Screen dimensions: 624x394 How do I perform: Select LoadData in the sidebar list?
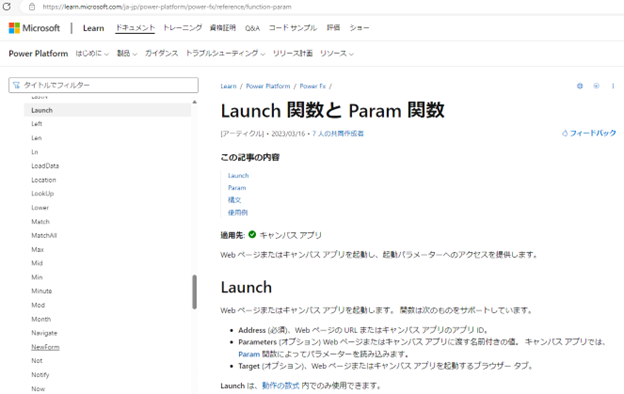coord(45,166)
